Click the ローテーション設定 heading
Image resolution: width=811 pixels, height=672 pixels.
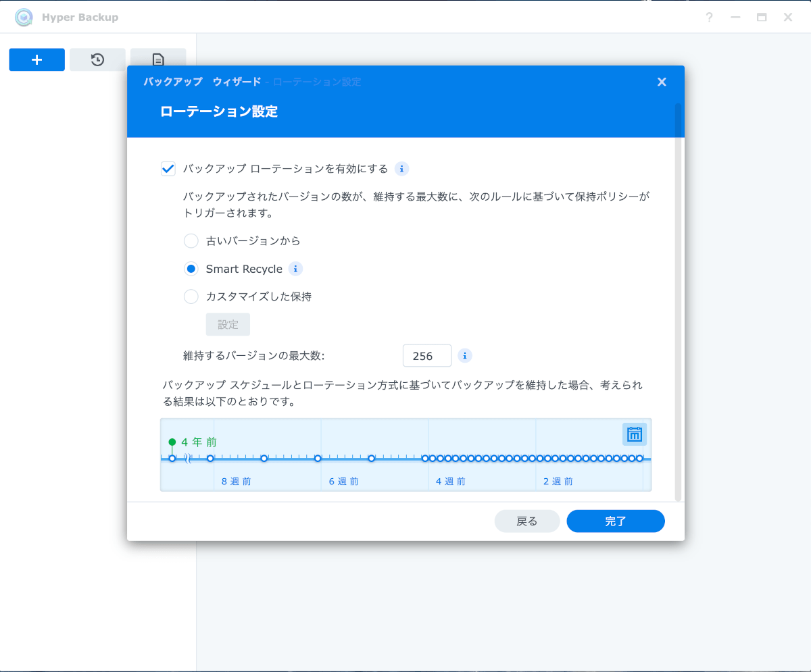pos(219,111)
